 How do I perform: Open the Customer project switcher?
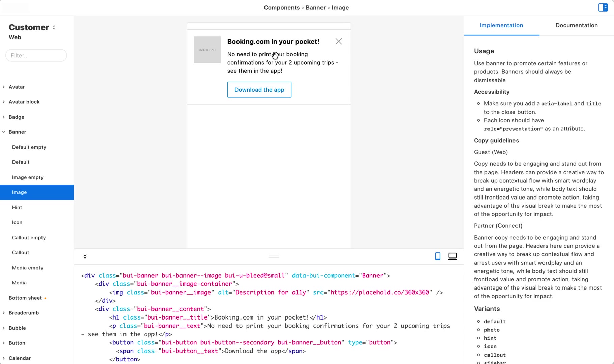[x=32, y=27]
